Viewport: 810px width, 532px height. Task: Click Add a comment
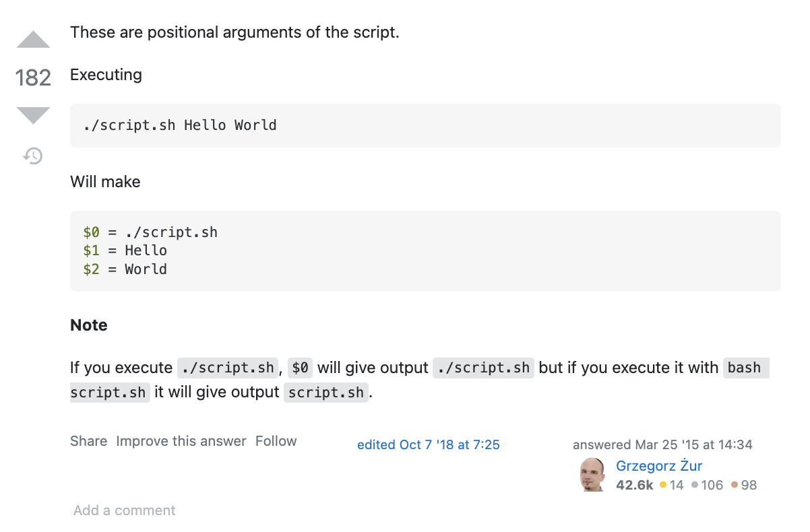(x=125, y=510)
